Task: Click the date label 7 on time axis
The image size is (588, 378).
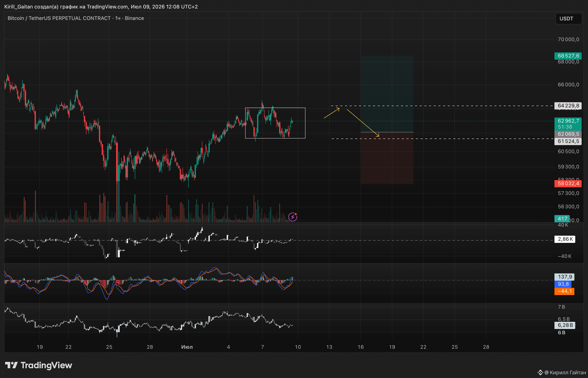Action: 262,347
